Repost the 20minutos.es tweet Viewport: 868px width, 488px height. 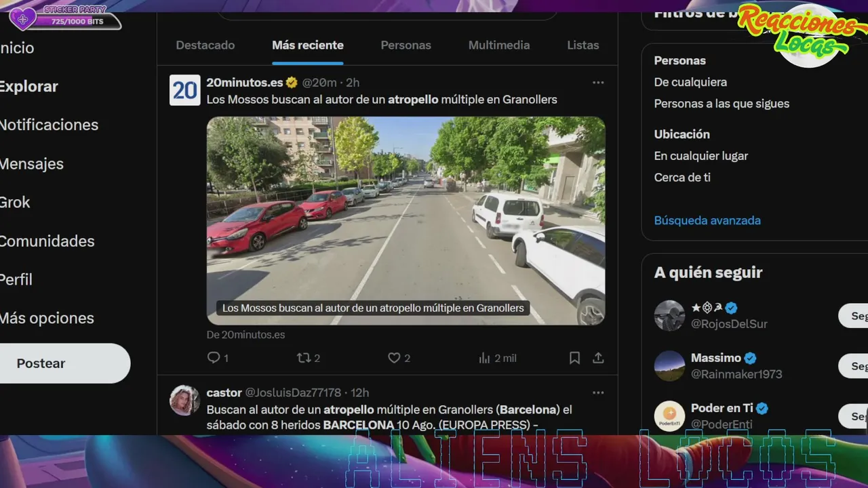tap(304, 358)
